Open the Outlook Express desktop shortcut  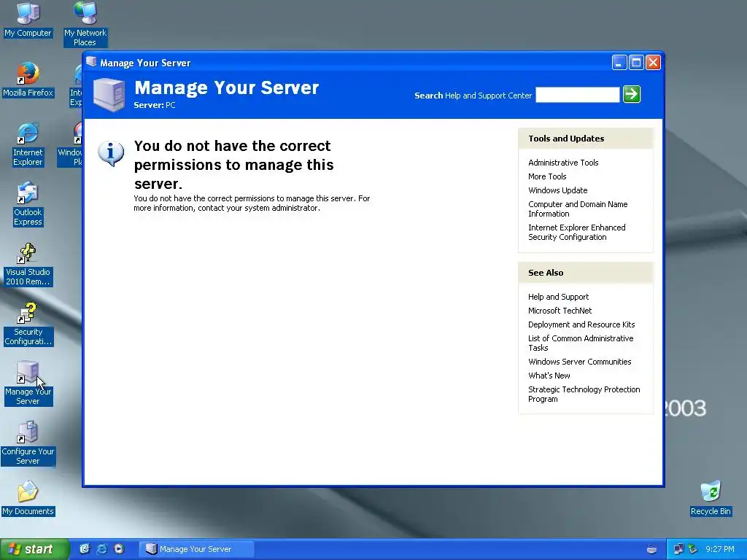coord(28,204)
